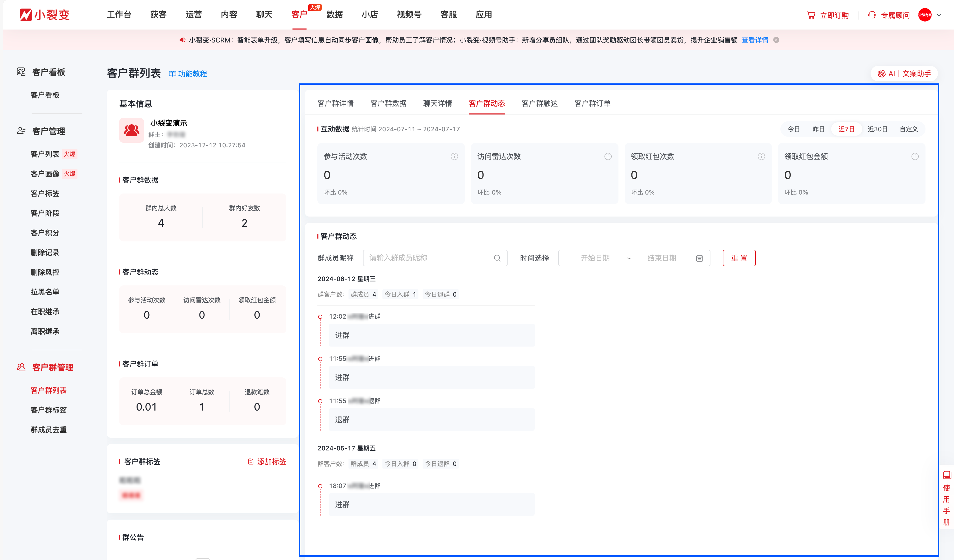The width and height of the screenshot is (954, 560).
Task: Click 开始日期 start date field
Action: point(595,258)
